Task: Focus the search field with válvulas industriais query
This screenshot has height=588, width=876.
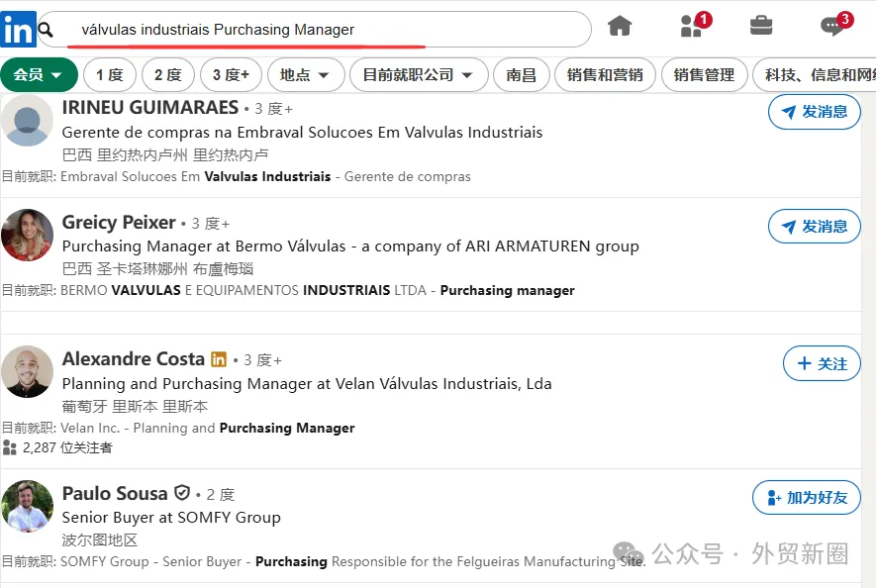Action: point(314,30)
